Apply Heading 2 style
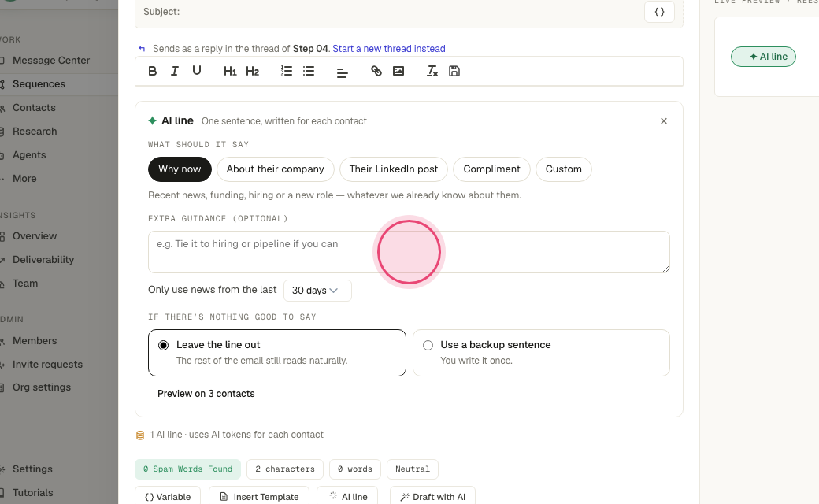Image resolution: width=819 pixels, height=504 pixels. point(252,71)
